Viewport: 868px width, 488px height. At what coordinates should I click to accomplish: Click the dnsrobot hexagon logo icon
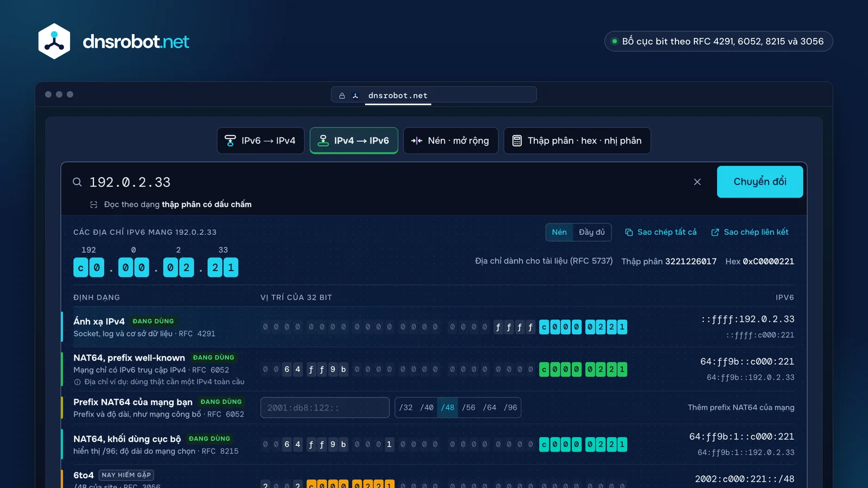point(54,41)
